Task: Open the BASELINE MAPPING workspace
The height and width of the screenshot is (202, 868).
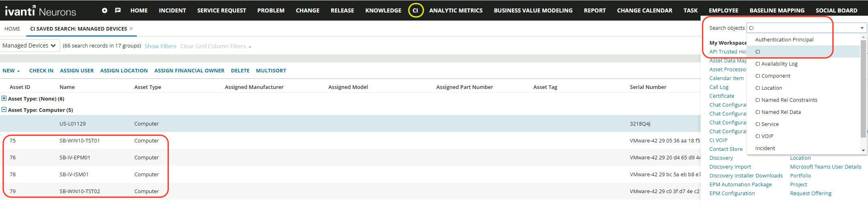Action: [777, 10]
